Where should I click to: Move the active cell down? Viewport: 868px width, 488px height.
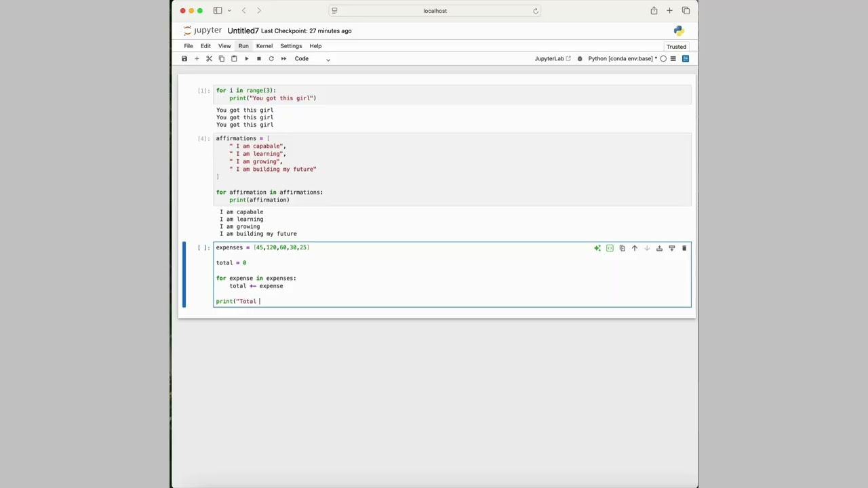pyautogui.click(x=647, y=249)
